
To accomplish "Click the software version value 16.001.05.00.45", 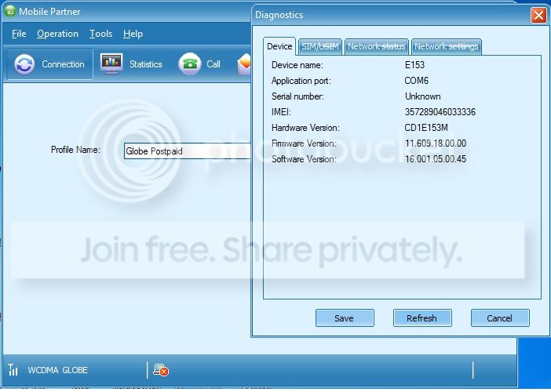I will click(x=436, y=159).
